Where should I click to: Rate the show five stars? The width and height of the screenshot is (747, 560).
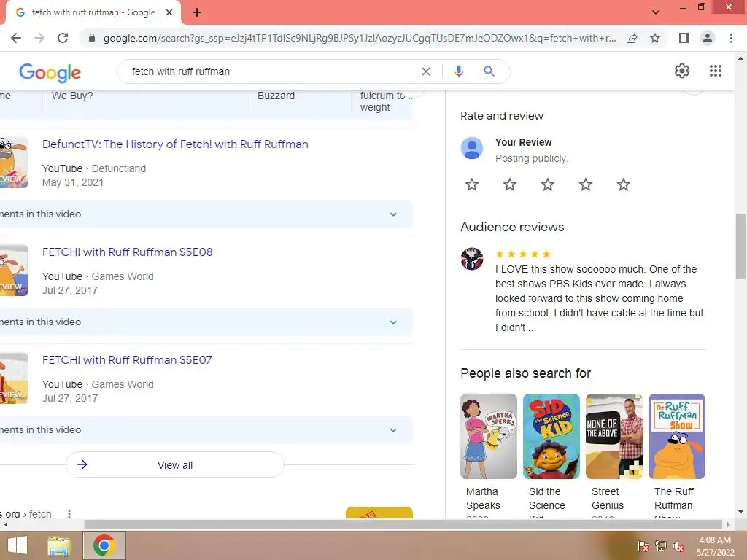point(624,184)
